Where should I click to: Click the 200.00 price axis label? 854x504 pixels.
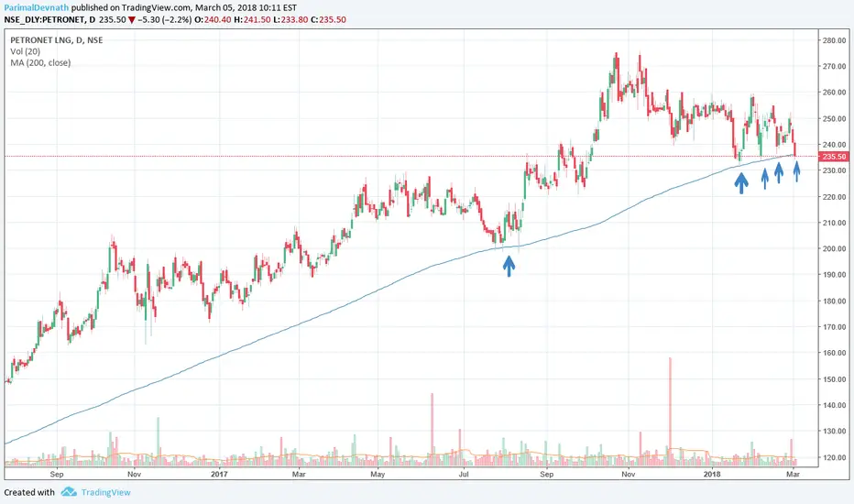pos(834,249)
